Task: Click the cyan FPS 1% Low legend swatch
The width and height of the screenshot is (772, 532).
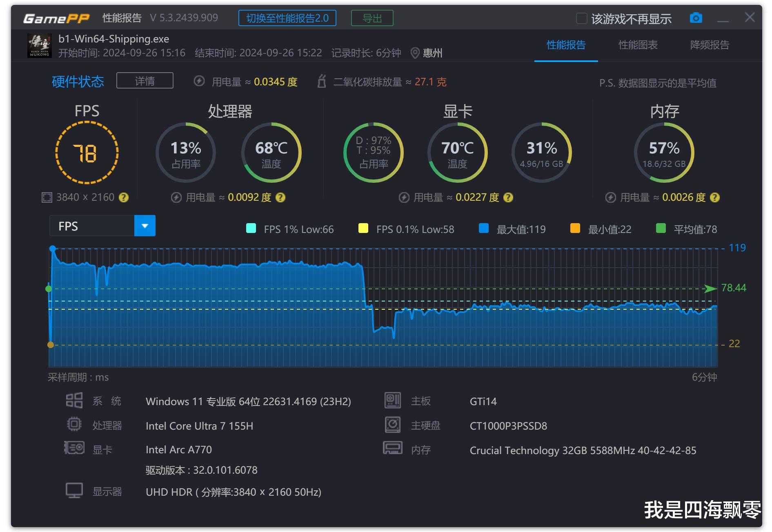Action: [x=251, y=228]
